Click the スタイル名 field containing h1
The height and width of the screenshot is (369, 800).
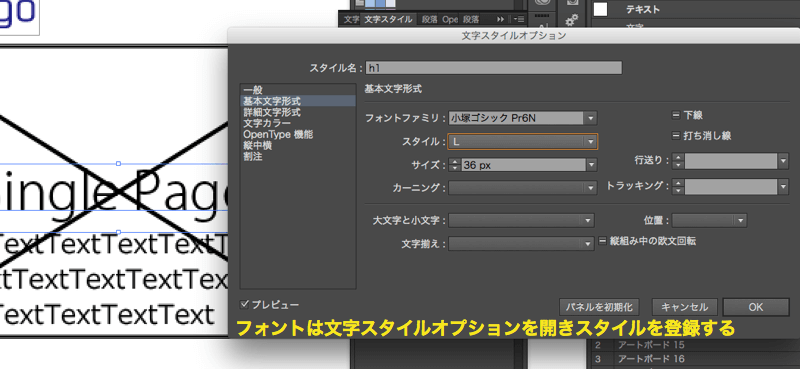[x=493, y=68]
